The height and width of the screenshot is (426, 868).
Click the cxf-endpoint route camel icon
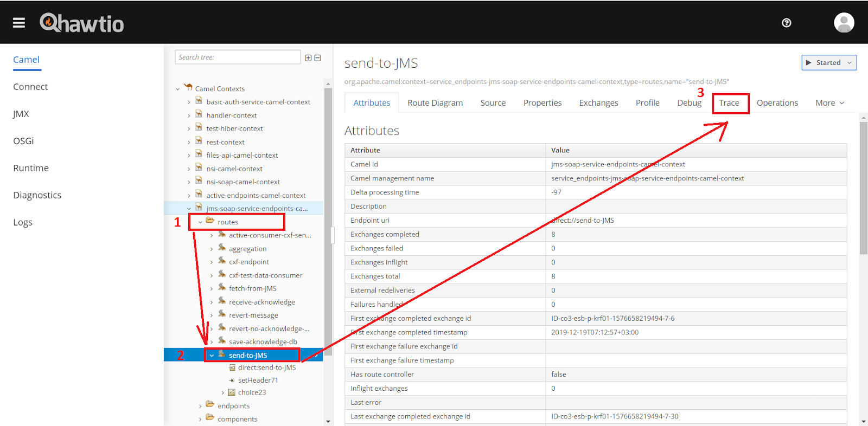coord(222,261)
